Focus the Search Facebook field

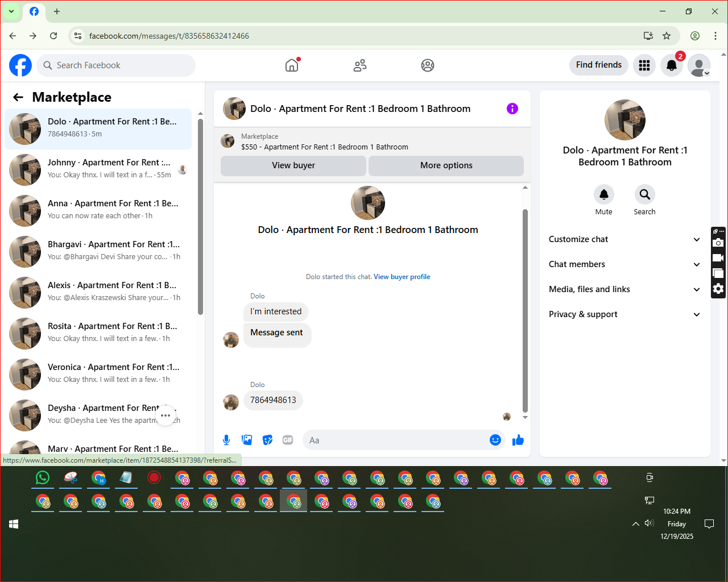pyautogui.click(x=116, y=65)
